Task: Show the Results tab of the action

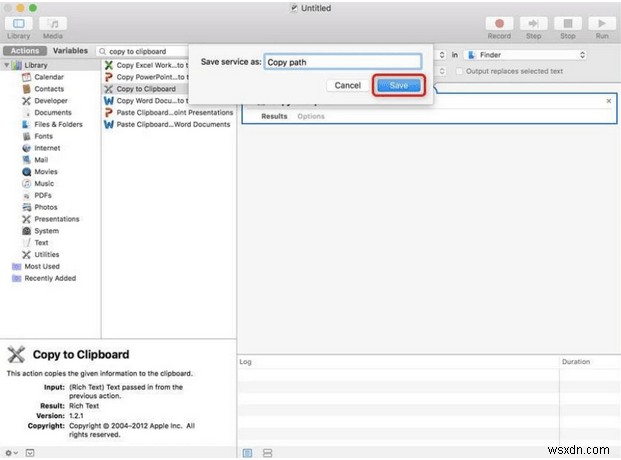Action: [x=274, y=116]
